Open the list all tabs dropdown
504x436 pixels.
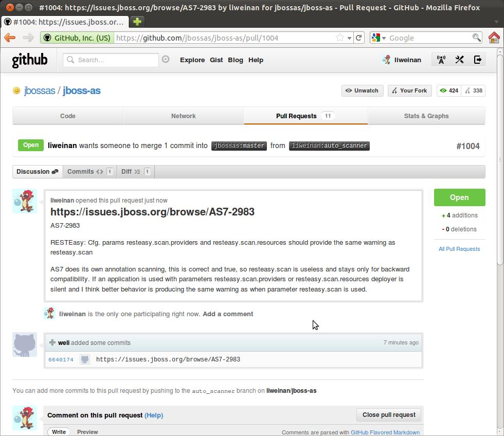(x=496, y=22)
